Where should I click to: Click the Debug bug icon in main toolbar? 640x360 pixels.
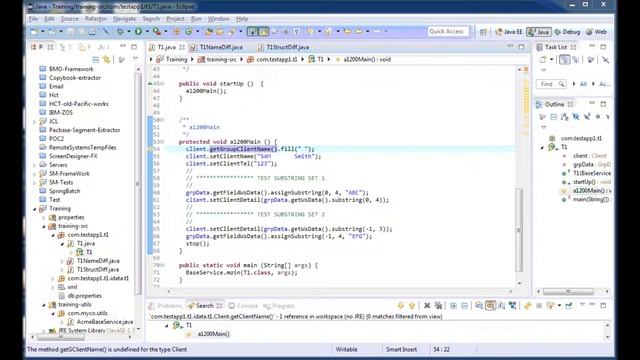pos(120,31)
